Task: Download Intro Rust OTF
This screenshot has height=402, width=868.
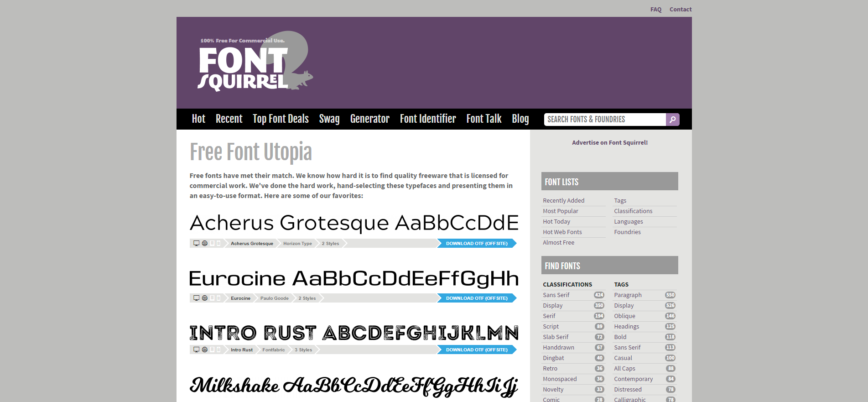Action: tap(477, 350)
